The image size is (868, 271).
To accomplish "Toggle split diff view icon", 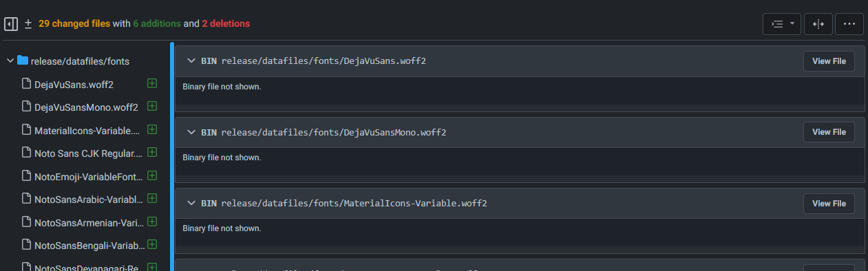I will pos(818,23).
